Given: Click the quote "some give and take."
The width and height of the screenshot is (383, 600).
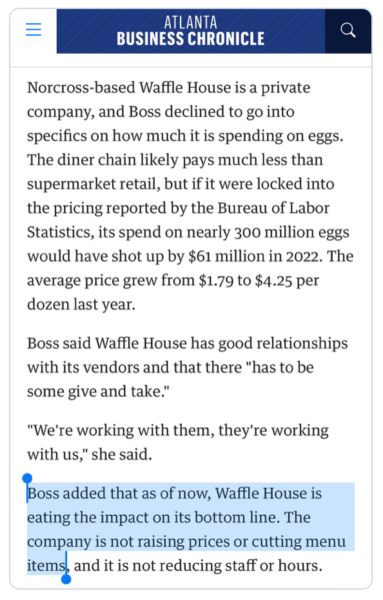Looking at the screenshot, I should [x=98, y=391].
